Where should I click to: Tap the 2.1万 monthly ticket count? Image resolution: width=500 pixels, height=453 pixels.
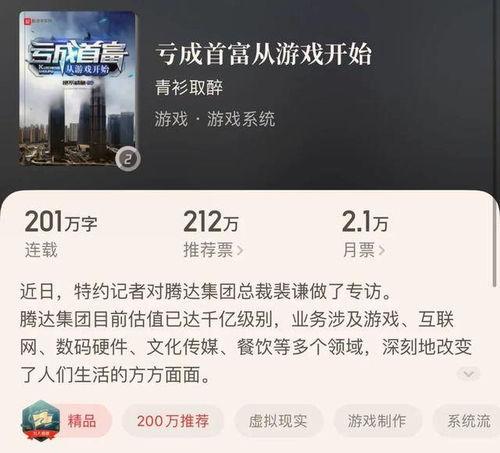(365, 222)
